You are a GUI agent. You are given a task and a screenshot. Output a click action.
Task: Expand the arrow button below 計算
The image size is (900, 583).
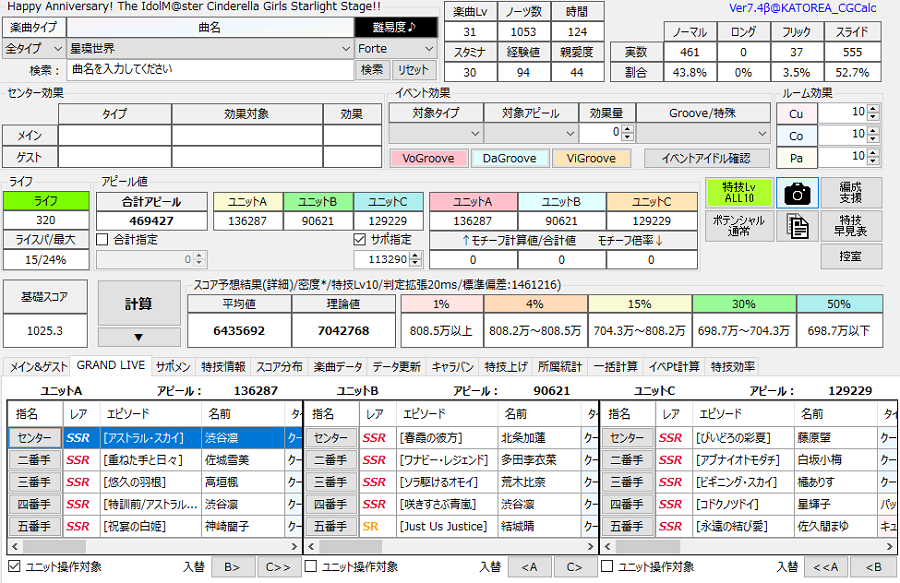pyautogui.click(x=139, y=337)
